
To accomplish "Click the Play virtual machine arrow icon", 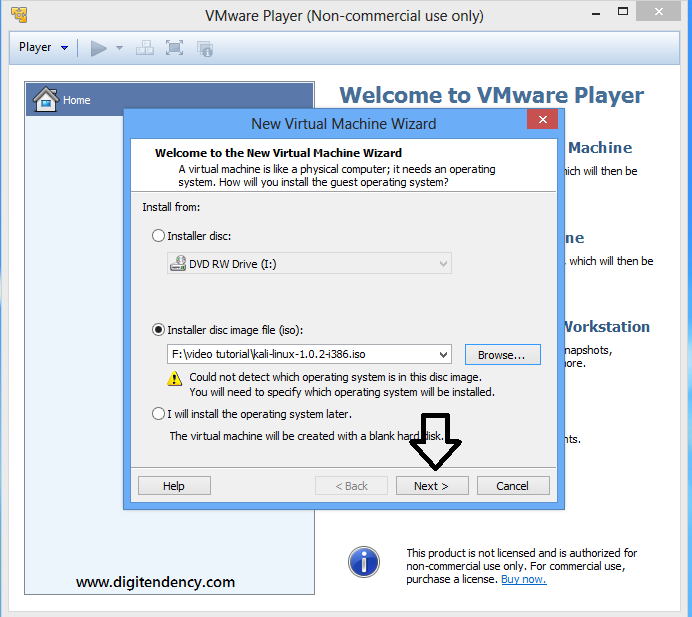I will pos(98,48).
